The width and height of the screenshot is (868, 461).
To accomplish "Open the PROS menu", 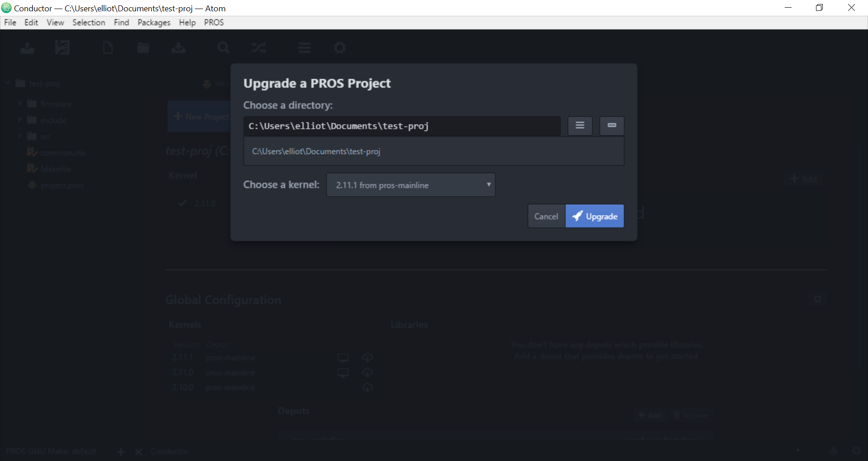I will click(214, 23).
